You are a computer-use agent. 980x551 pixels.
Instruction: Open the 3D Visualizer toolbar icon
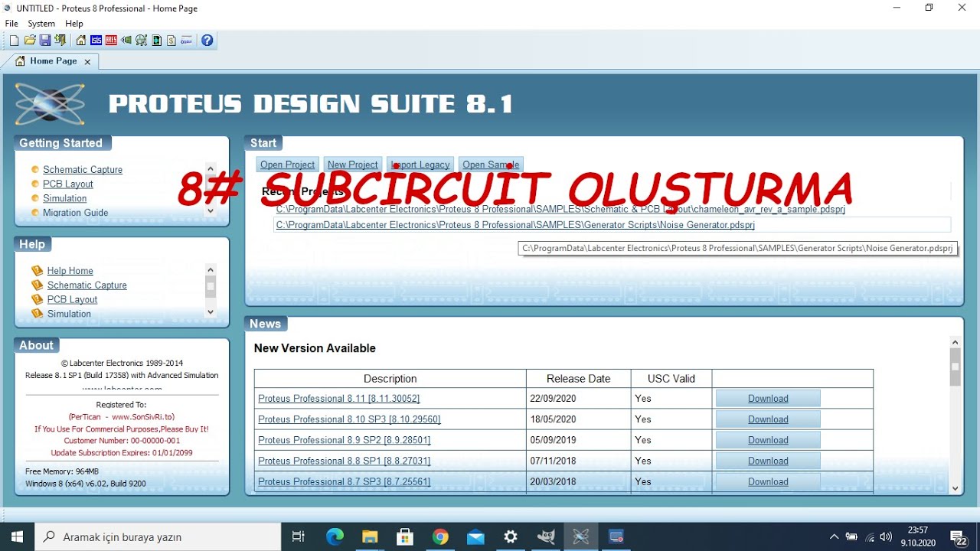126,41
